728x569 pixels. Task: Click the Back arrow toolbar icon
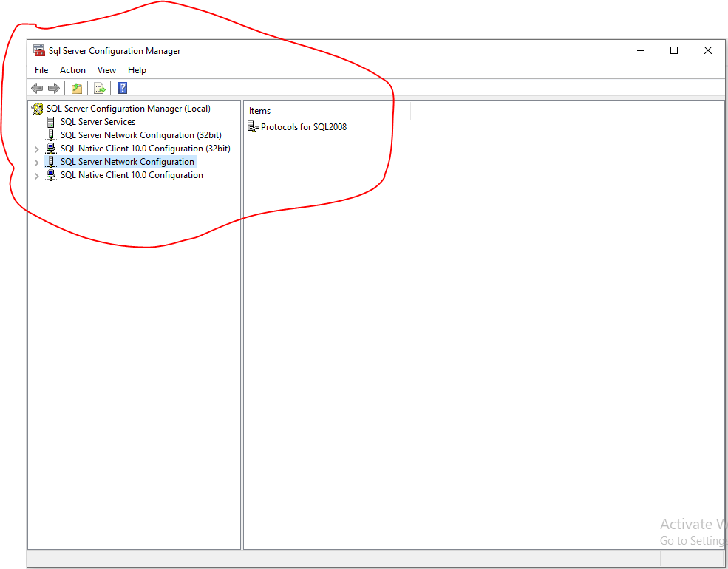pyautogui.click(x=37, y=88)
